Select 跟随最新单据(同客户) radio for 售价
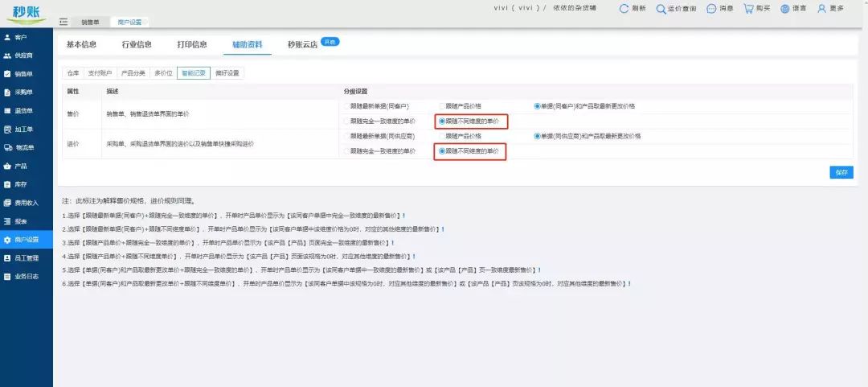The image size is (868, 387). coord(347,106)
